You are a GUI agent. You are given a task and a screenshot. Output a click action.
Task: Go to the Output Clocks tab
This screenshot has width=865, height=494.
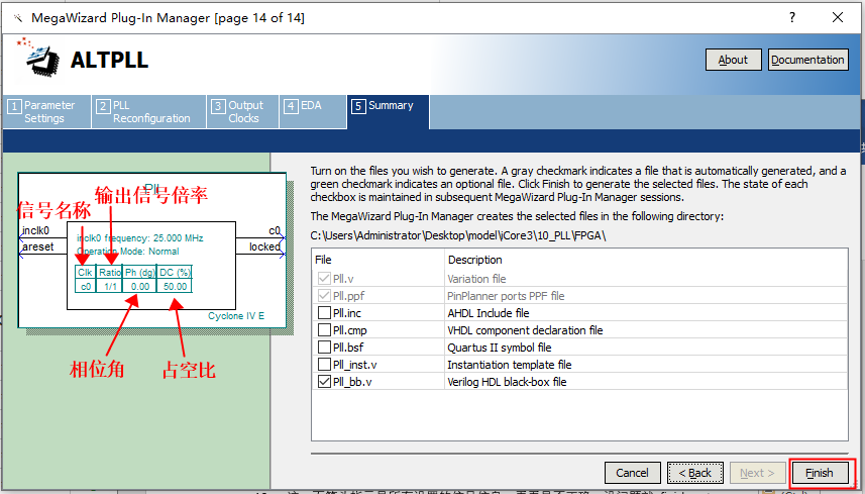pos(242,112)
